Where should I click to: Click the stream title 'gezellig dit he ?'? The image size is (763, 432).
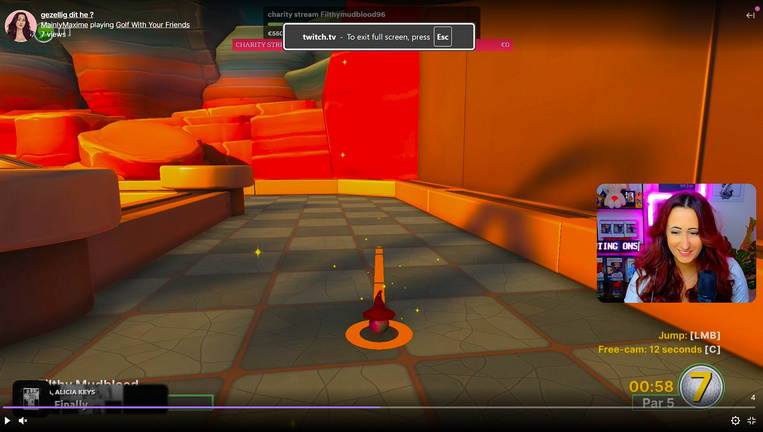click(67, 15)
